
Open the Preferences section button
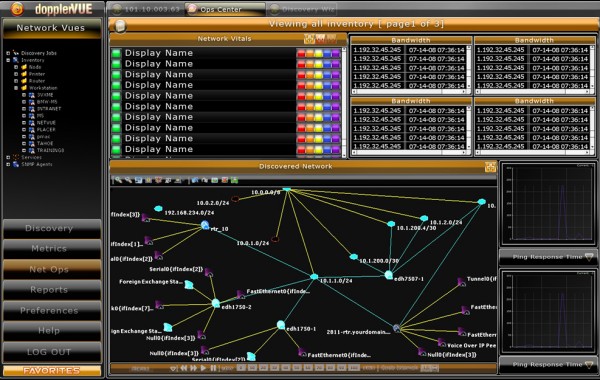[52, 311]
